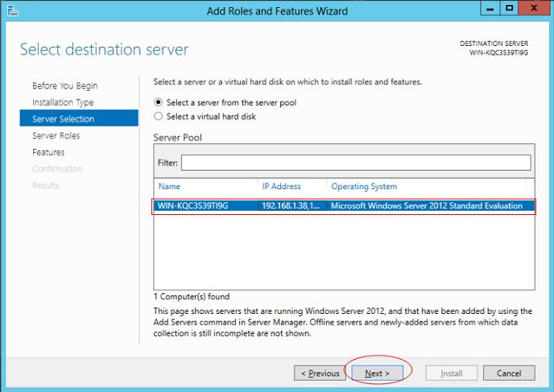Image resolution: width=554 pixels, height=392 pixels.
Task: Click the Microsoft Windows Server 2012 Standard Evaluation cell
Action: 427,206
